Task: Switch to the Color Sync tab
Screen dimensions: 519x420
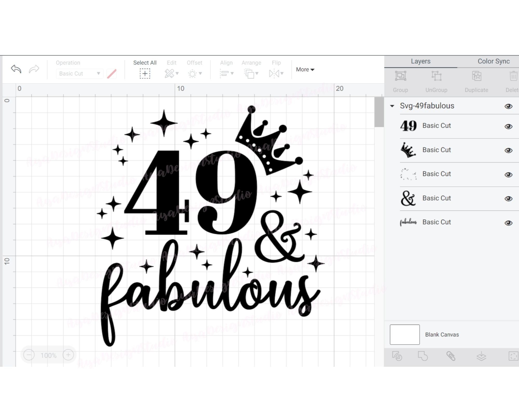Action: [493, 61]
